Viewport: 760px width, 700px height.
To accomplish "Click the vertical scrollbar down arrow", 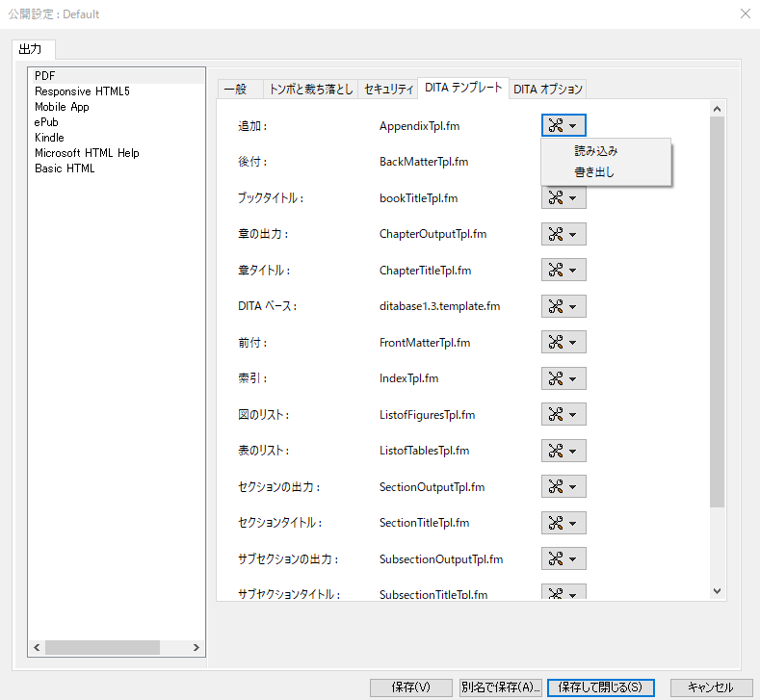I will [x=717, y=591].
